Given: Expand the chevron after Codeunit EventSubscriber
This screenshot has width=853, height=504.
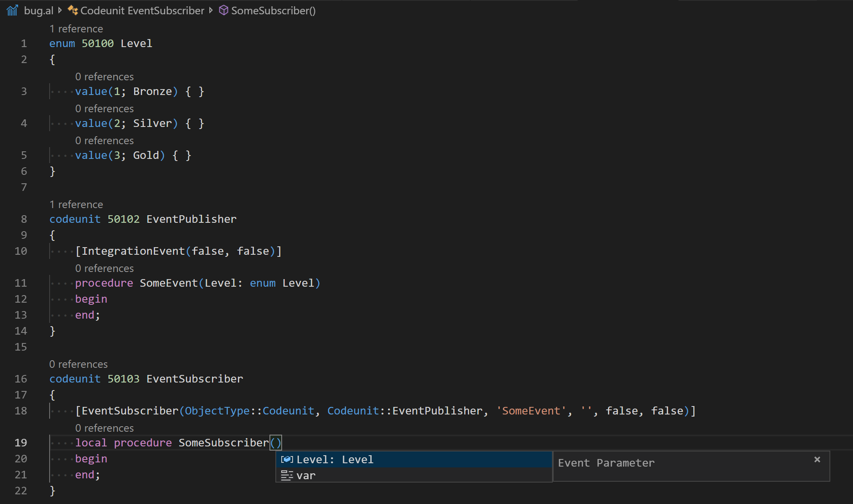Looking at the screenshot, I should tap(211, 10).
